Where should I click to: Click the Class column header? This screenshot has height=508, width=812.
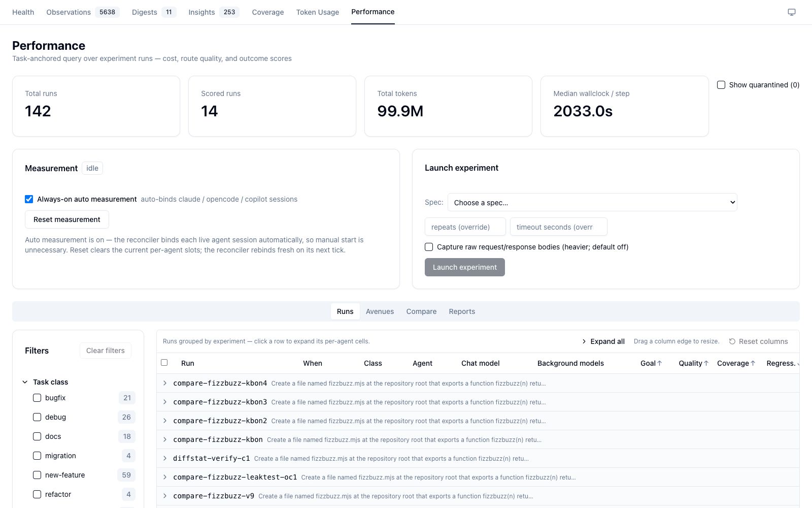click(373, 363)
